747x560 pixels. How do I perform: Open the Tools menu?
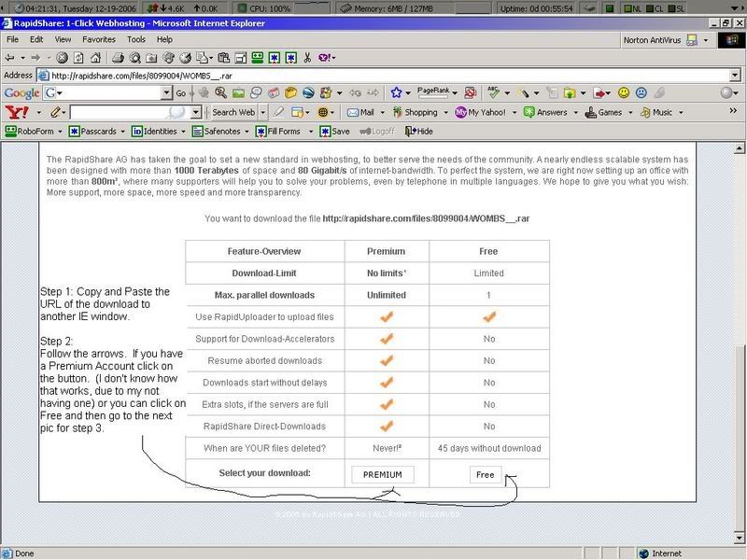pyautogui.click(x=136, y=40)
